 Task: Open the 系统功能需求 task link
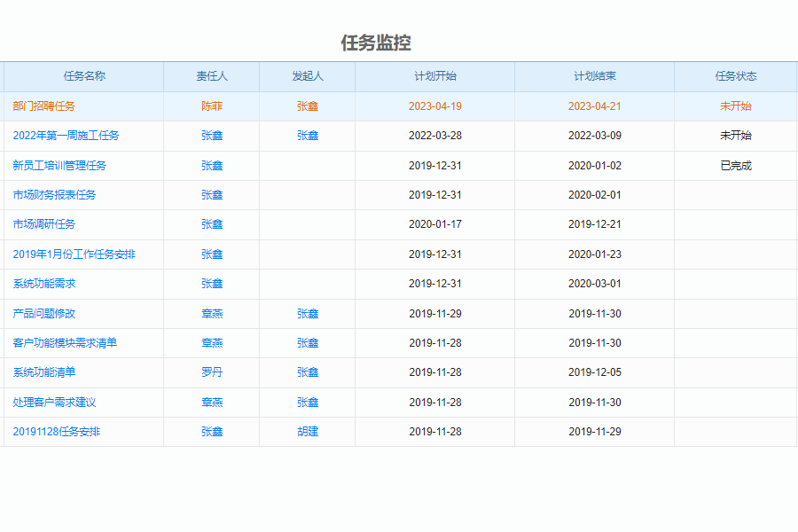click(x=43, y=284)
